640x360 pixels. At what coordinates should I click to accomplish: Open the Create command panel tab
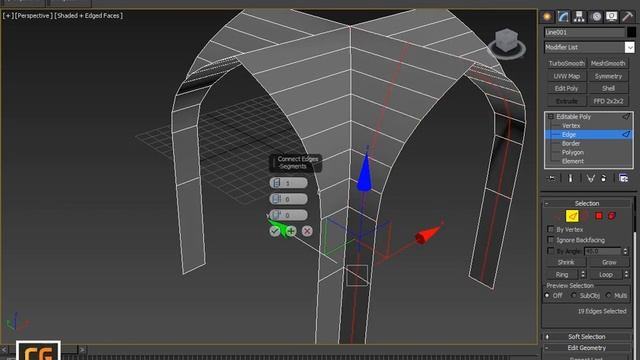pyautogui.click(x=547, y=16)
